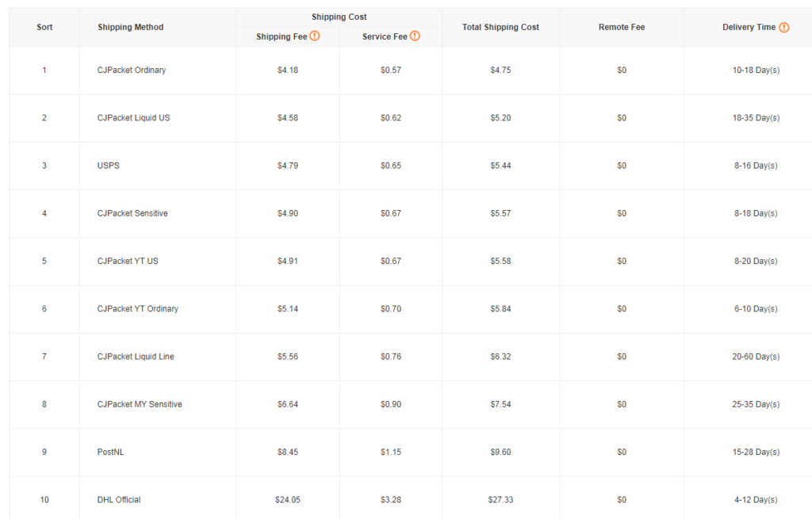Click the $6.32 total cost cell
Screen dimensions: 812x519
(501, 357)
